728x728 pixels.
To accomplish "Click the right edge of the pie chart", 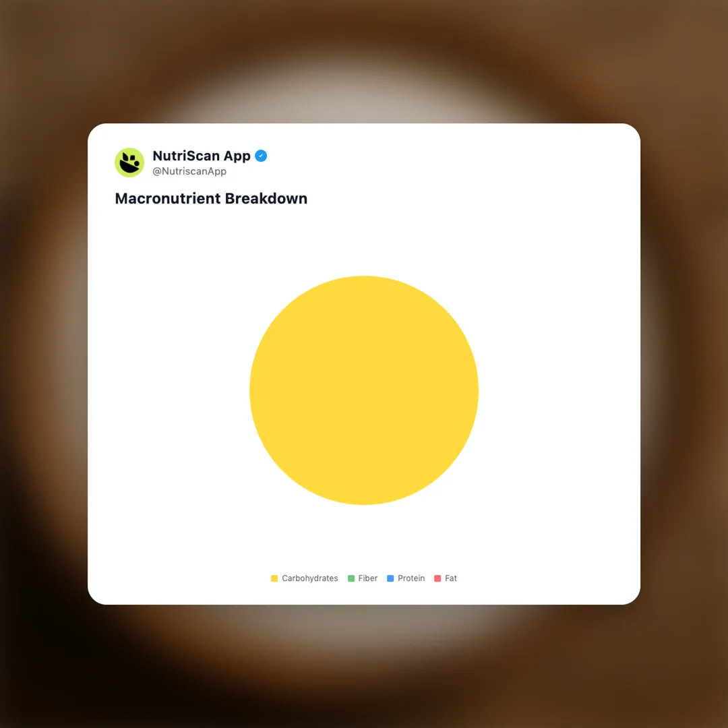I will coord(477,390).
